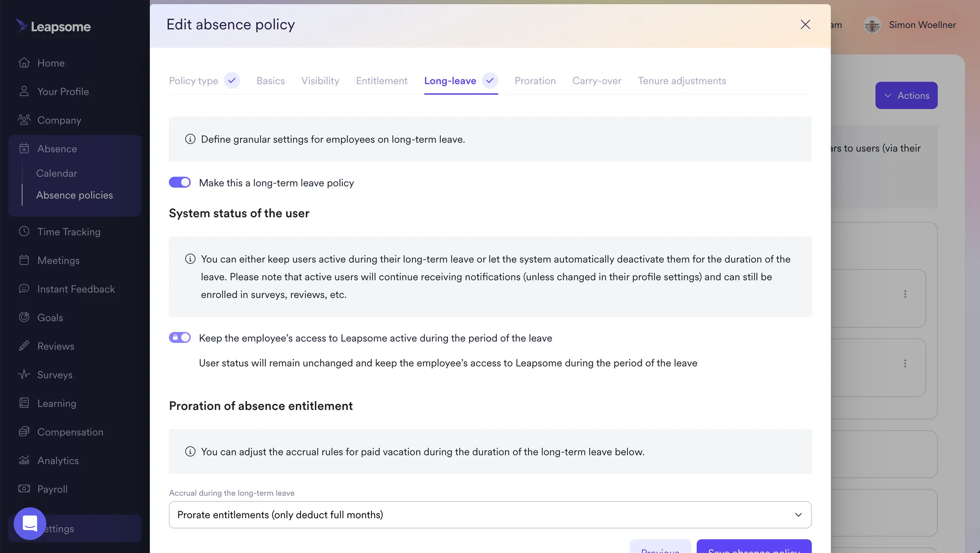Open the chat support bubble
The height and width of the screenshot is (553, 980).
[29, 523]
